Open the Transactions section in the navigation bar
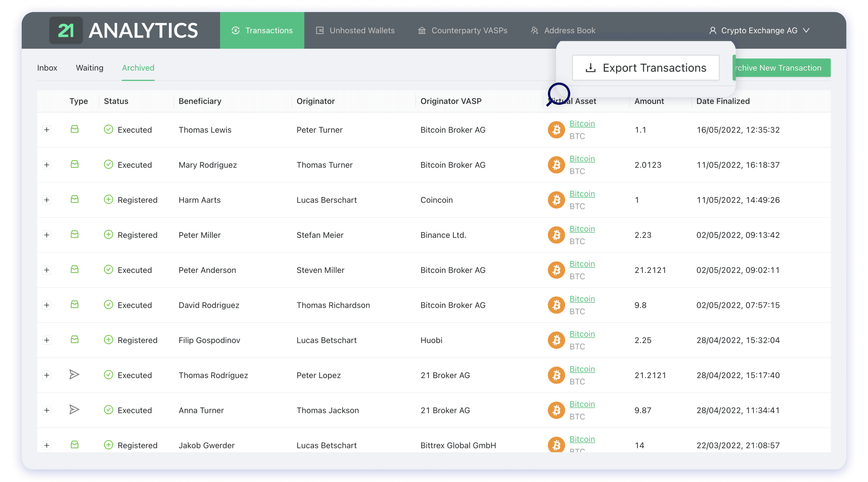 click(262, 30)
